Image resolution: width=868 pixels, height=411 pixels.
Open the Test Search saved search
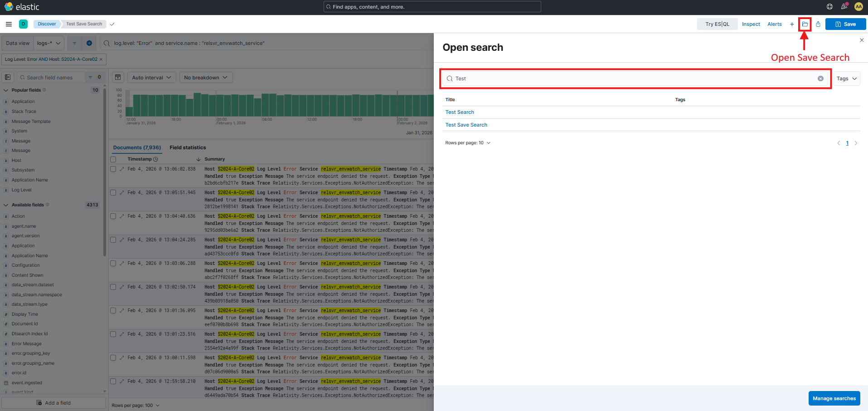click(460, 112)
